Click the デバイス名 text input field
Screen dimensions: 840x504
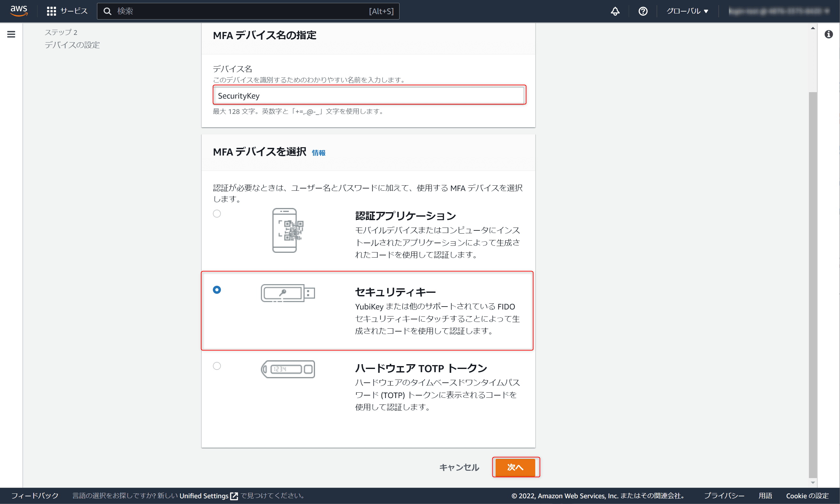click(x=369, y=95)
